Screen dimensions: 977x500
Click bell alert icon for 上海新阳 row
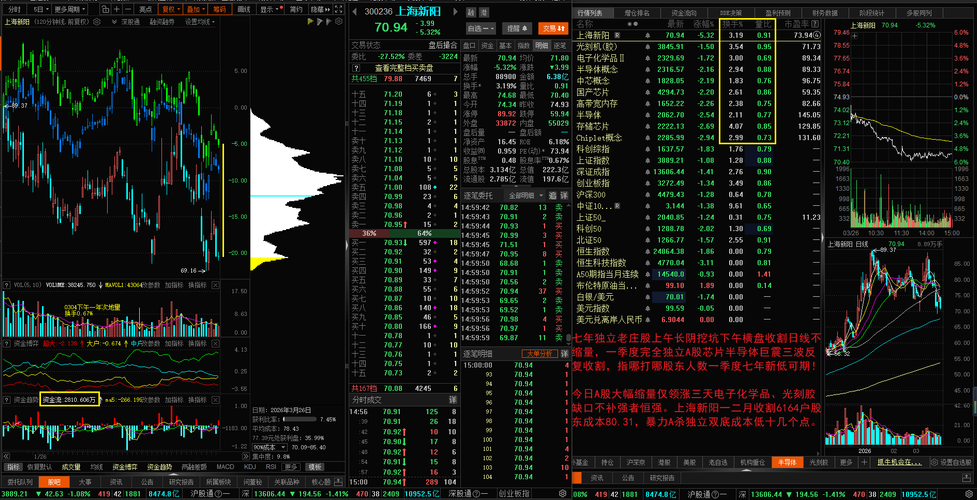[647, 36]
